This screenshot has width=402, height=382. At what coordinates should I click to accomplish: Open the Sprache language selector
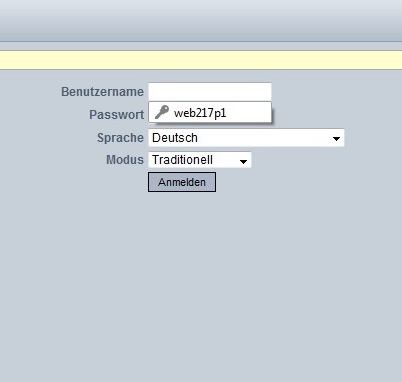(246, 138)
